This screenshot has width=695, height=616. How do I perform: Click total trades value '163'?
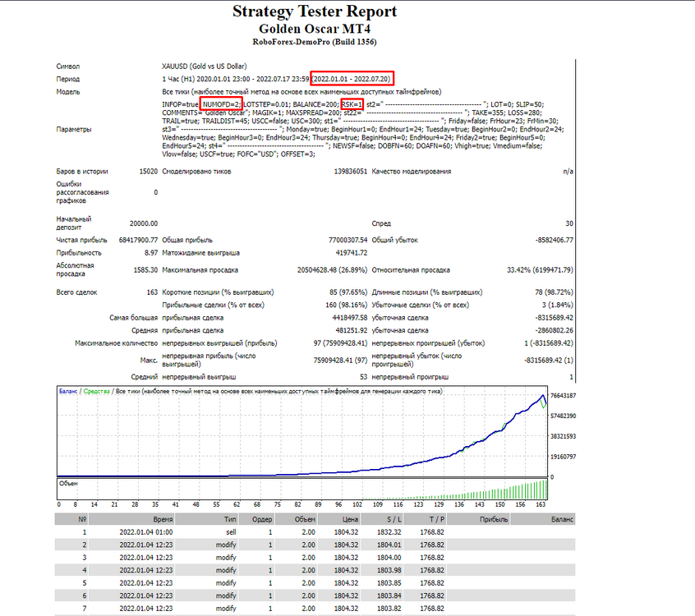(152, 292)
